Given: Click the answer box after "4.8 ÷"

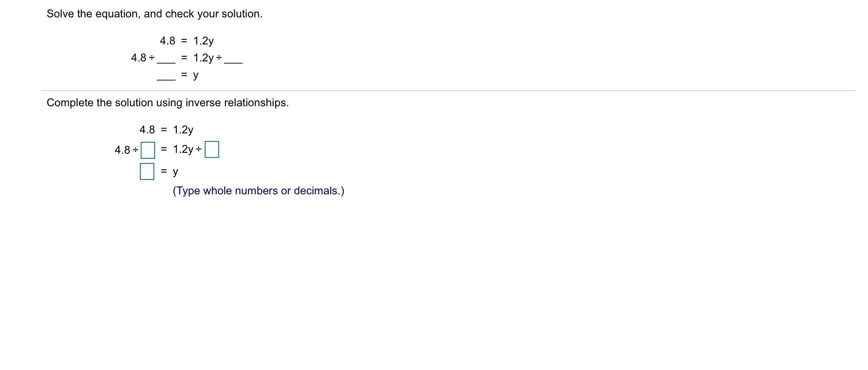Looking at the screenshot, I should point(148,150).
